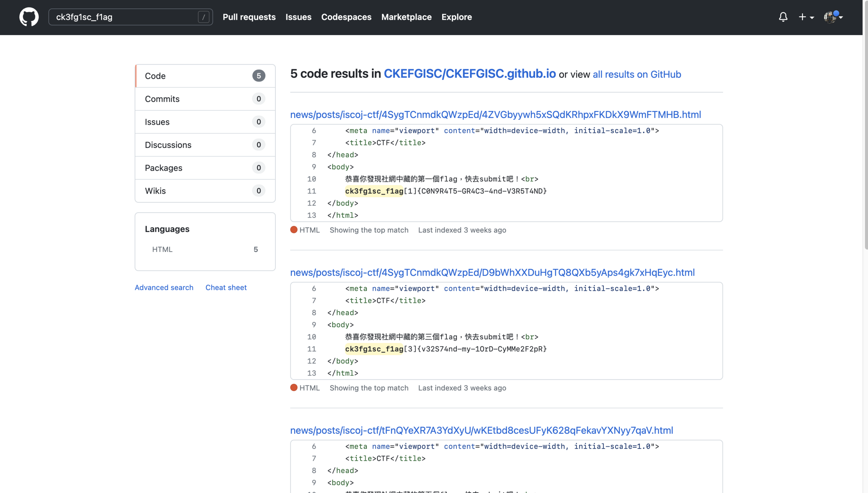The height and width of the screenshot is (493, 868).
Task: Open the Explore page
Action: point(456,17)
